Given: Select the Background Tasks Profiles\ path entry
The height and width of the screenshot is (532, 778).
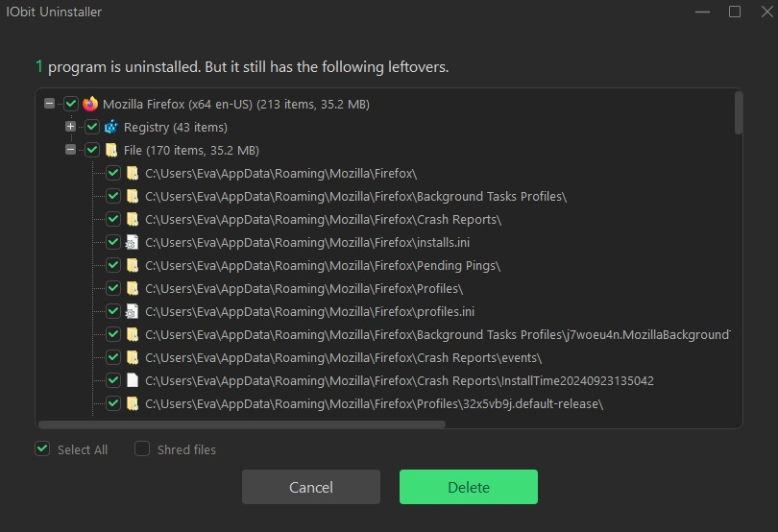Looking at the screenshot, I should [x=355, y=197].
